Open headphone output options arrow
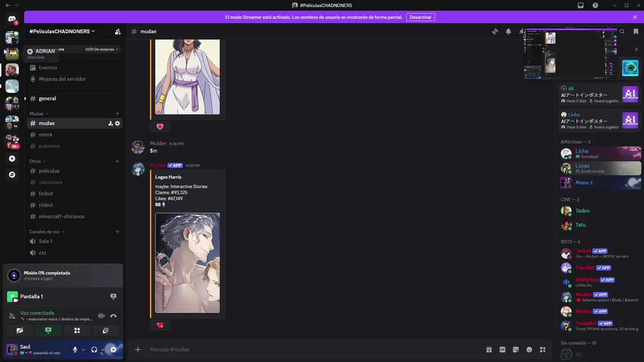 point(102,349)
